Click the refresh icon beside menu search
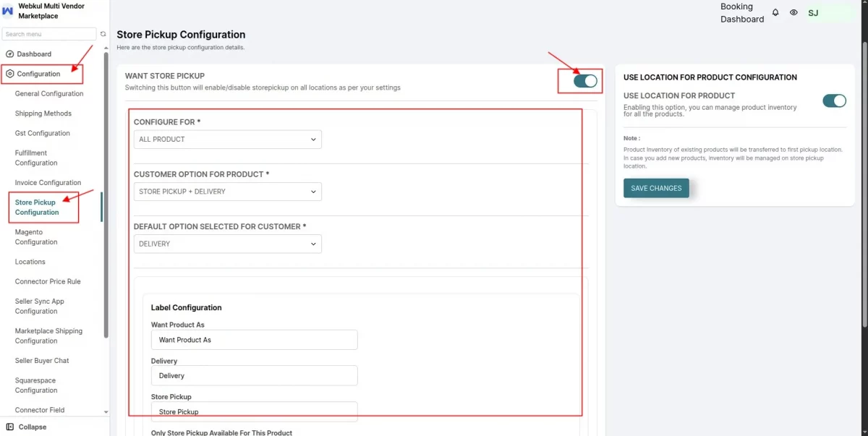The image size is (868, 436). pos(103,34)
